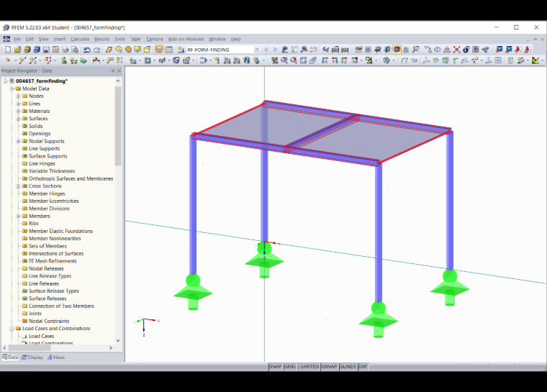Expand the Cross-Sections tree folder
Viewport: 547px width, 392px height.
pyautogui.click(x=18, y=186)
